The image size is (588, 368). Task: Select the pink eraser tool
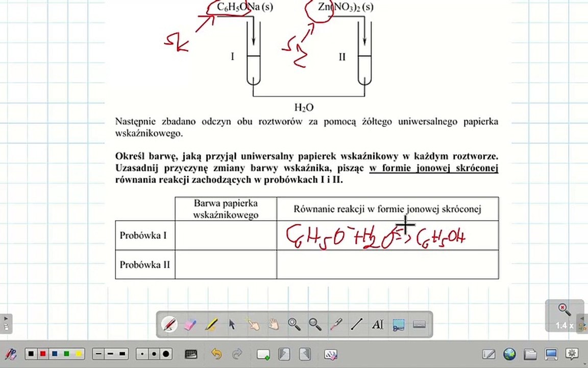pyautogui.click(x=190, y=324)
